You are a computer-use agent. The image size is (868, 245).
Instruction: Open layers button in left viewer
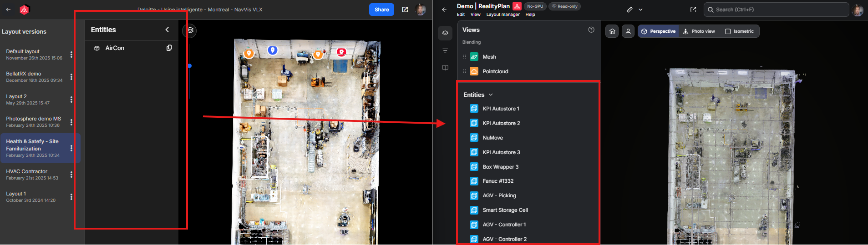tap(190, 30)
